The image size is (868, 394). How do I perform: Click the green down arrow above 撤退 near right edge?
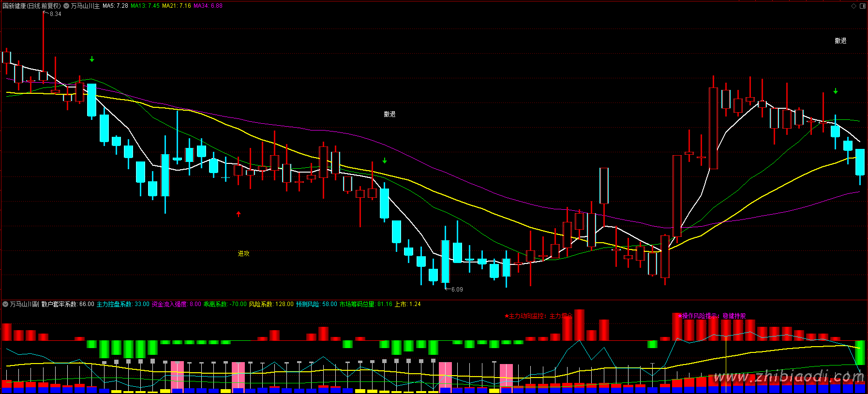pos(836,91)
